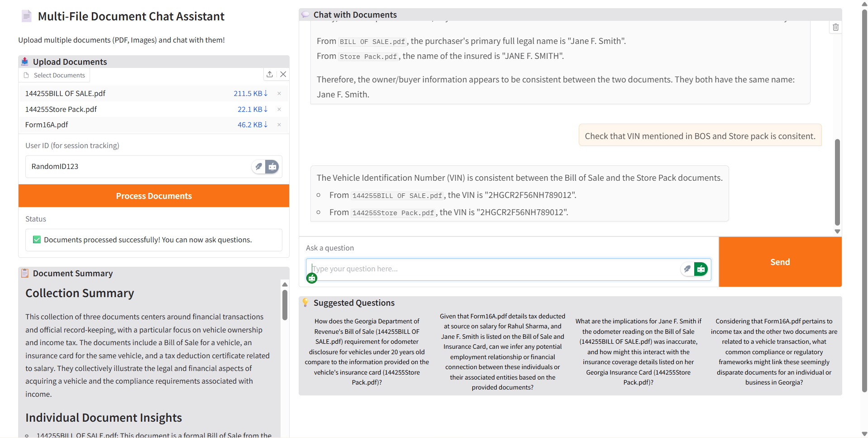Click the 144255BILL OF SALE.pdf file name
The image size is (868, 438).
pyautogui.click(x=65, y=93)
